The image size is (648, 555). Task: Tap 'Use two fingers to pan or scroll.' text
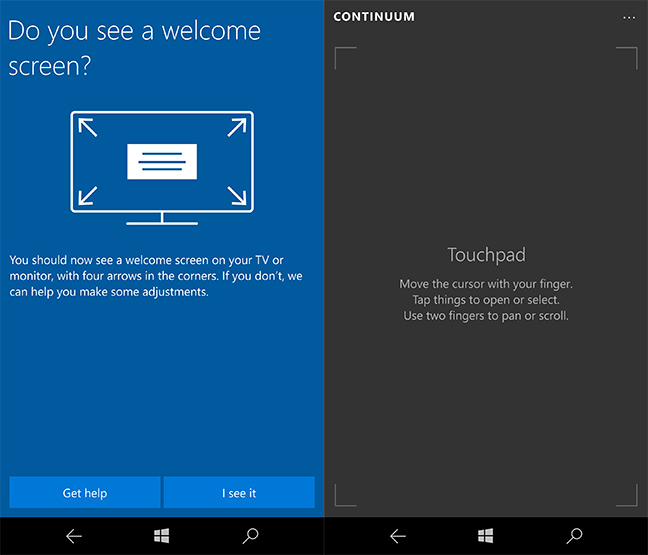pyautogui.click(x=486, y=316)
